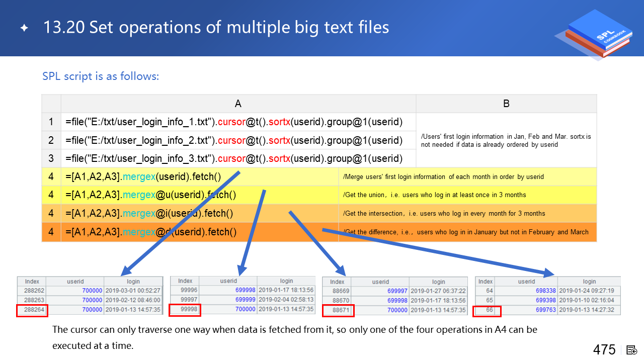This screenshot has width=644, height=362.
Task: Click the mergex@u union formula cell
Action: [x=199, y=195]
